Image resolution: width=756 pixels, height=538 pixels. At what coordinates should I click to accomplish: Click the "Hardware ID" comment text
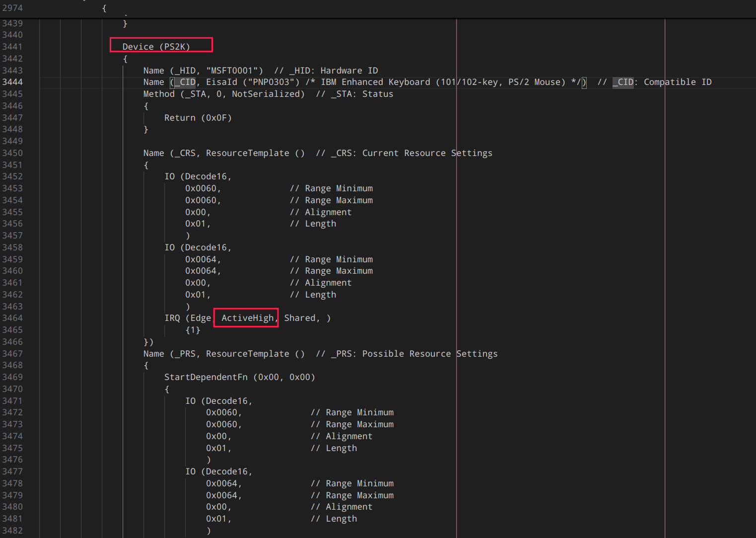(x=349, y=71)
